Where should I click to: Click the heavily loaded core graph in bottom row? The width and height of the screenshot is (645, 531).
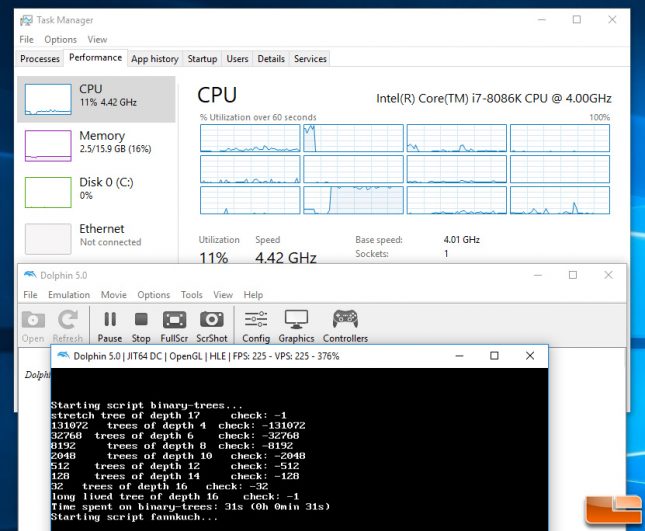point(353,200)
